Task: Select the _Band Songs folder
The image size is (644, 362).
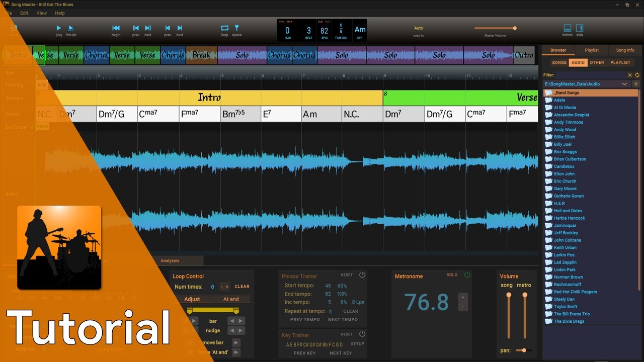Action: [x=591, y=93]
